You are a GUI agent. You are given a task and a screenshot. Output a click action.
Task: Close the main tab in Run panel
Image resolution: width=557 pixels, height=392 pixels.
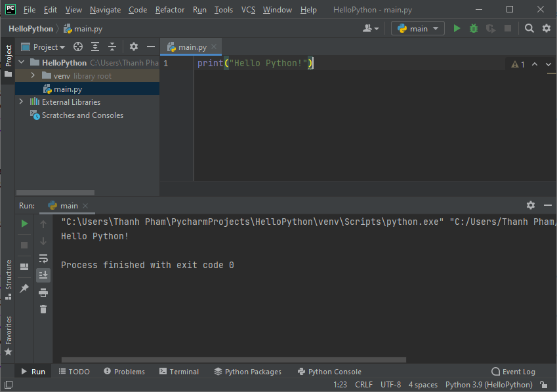(x=85, y=206)
